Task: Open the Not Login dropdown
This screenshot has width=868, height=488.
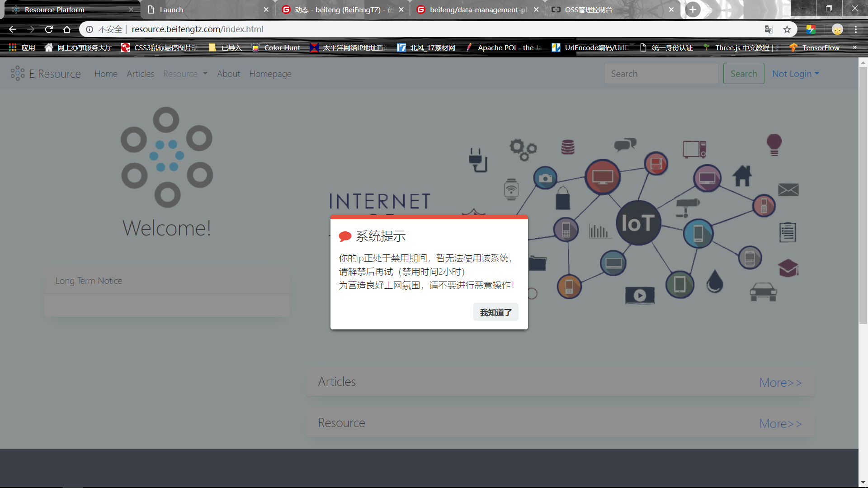Action: point(795,73)
